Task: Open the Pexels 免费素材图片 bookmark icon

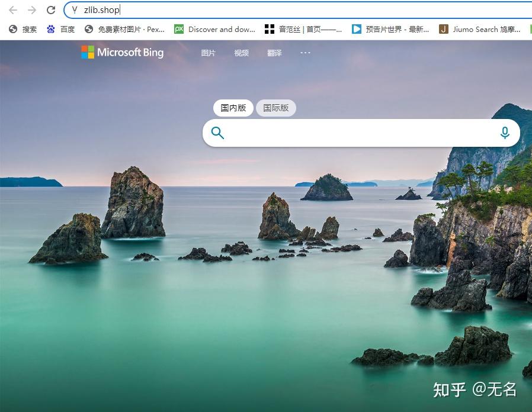Action: (88, 29)
